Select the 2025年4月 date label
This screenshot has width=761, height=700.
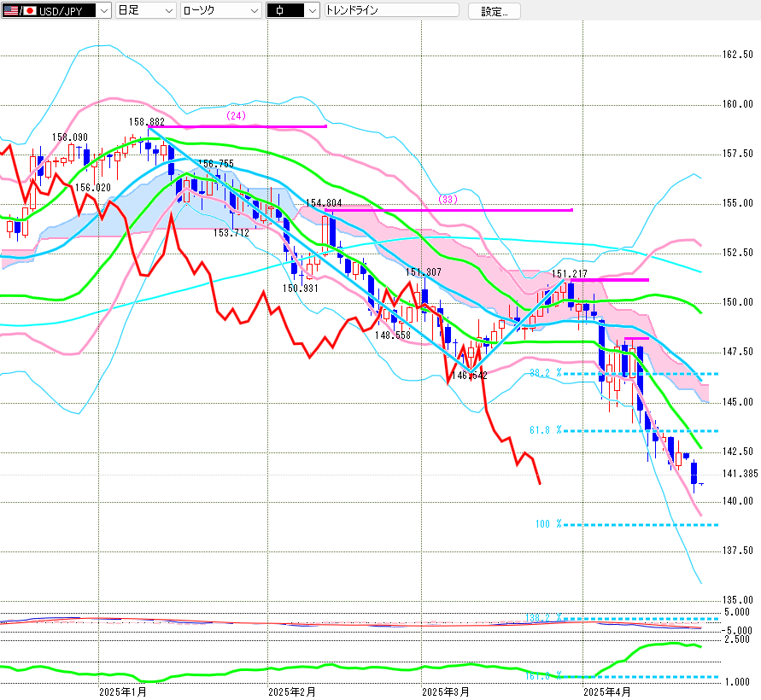pyautogui.click(x=607, y=692)
